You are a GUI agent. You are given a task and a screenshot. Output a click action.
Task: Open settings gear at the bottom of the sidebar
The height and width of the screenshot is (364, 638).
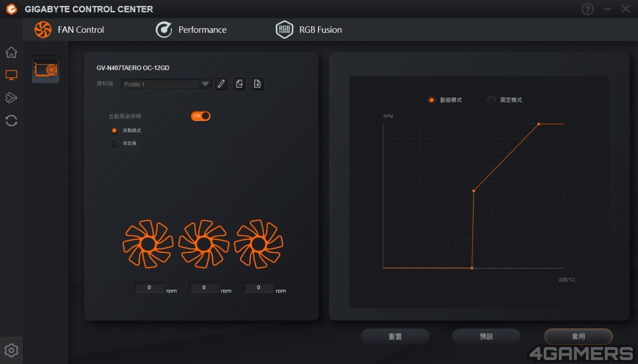pos(11,350)
